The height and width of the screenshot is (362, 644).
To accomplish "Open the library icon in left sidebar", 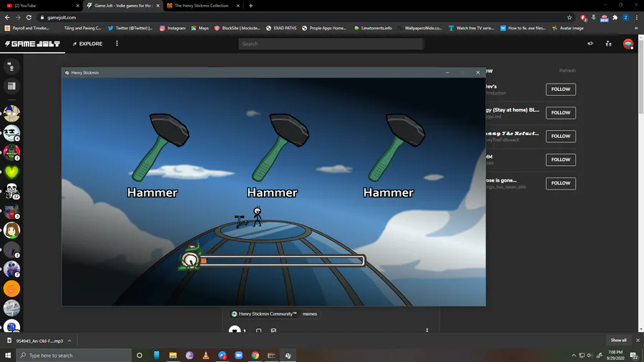I will click(11, 86).
